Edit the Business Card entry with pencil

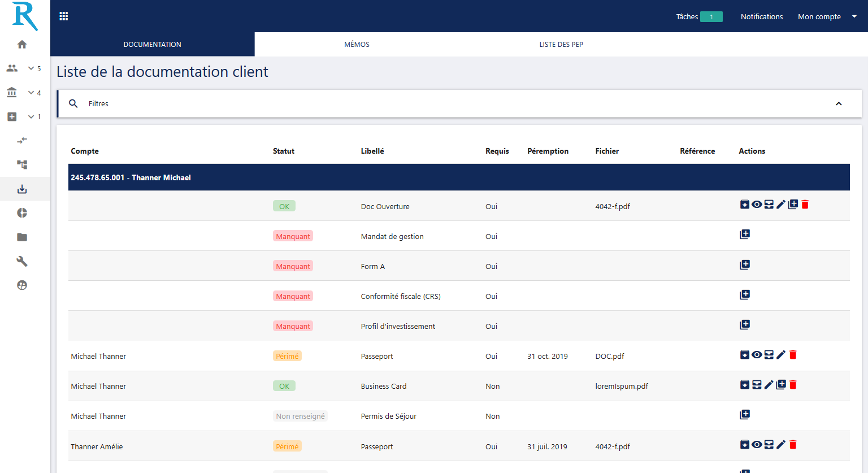(769, 385)
